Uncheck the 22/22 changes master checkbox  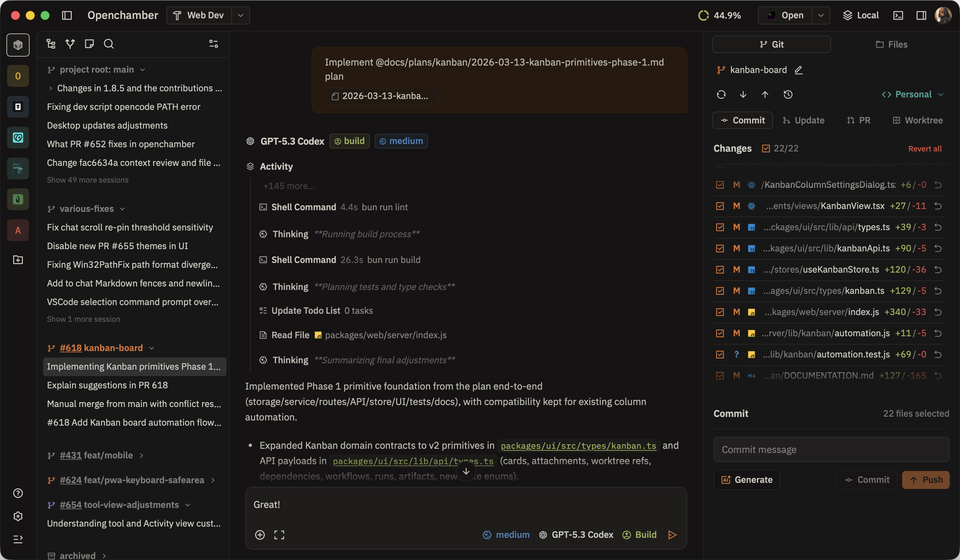coord(766,148)
